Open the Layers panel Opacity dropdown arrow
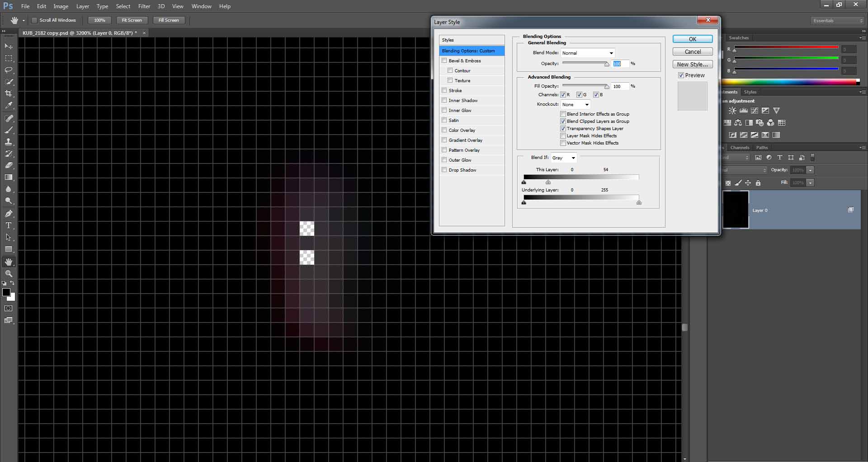868x462 pixels. pyautogui.click(x=811, y=170)
